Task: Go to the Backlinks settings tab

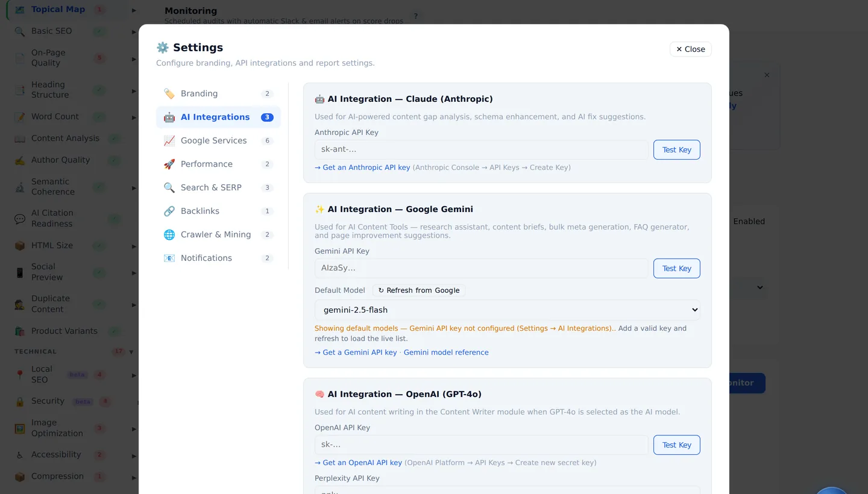Action: point(218,211)
